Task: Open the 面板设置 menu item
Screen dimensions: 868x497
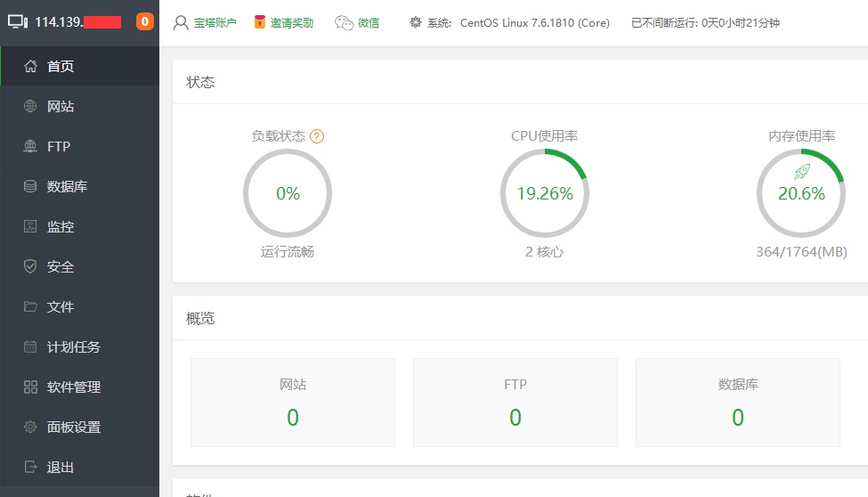Action: (73, 427)
